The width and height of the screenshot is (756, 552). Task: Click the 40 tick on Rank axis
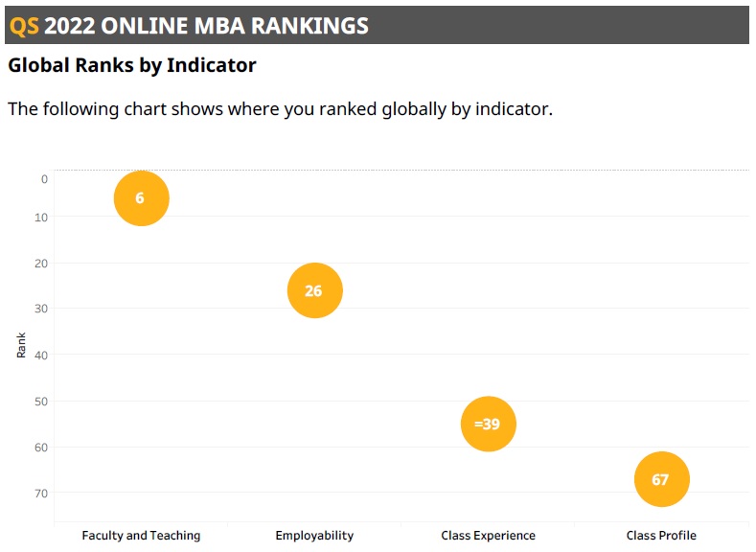(x=41, y=356)
